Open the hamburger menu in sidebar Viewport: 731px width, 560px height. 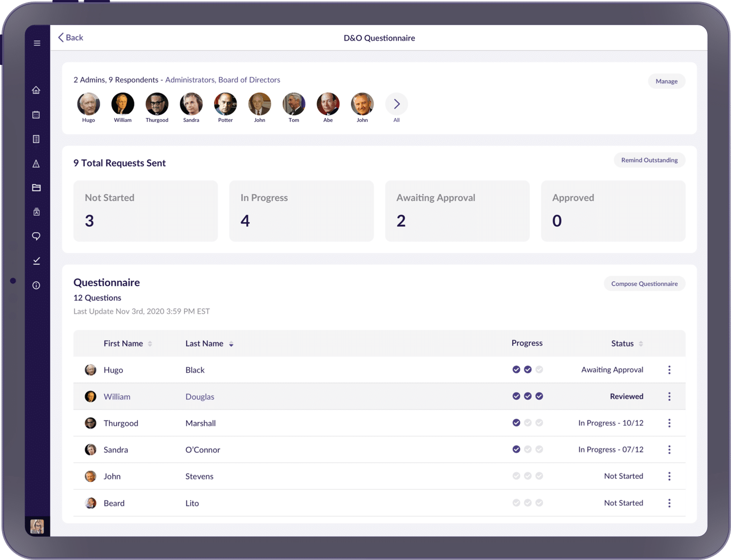tap(37, 43)
